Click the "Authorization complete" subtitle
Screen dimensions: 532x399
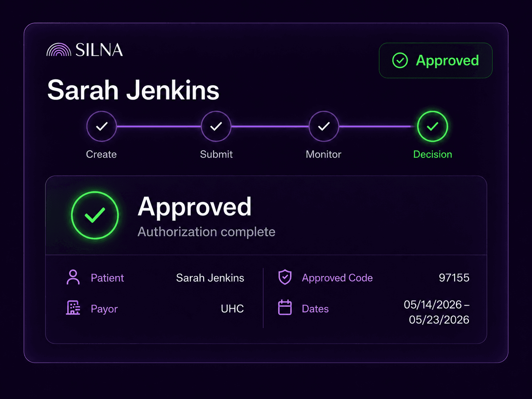(206, 232)
